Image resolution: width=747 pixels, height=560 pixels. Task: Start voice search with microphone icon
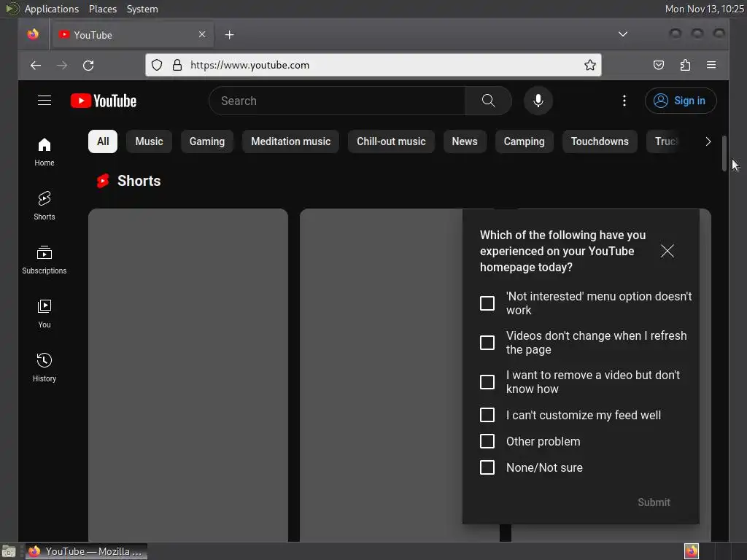[x=538, y=101]
